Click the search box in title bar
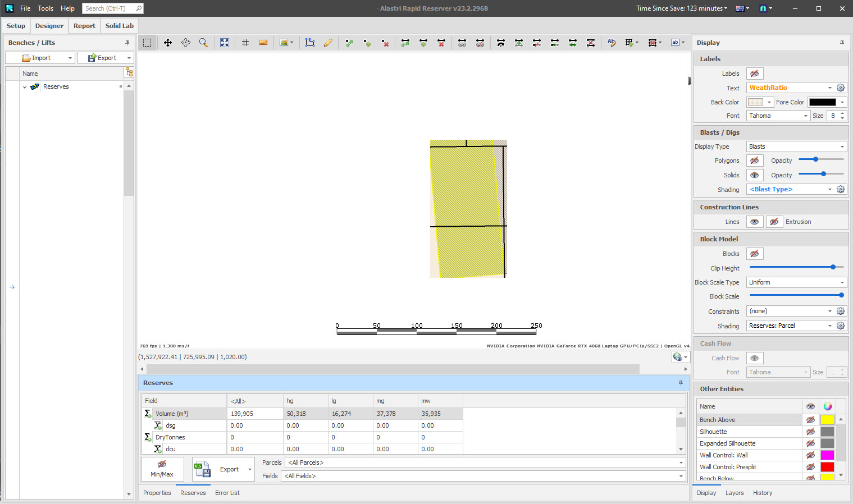Screen dimensions: 853x504 click(x=110, y=8)
